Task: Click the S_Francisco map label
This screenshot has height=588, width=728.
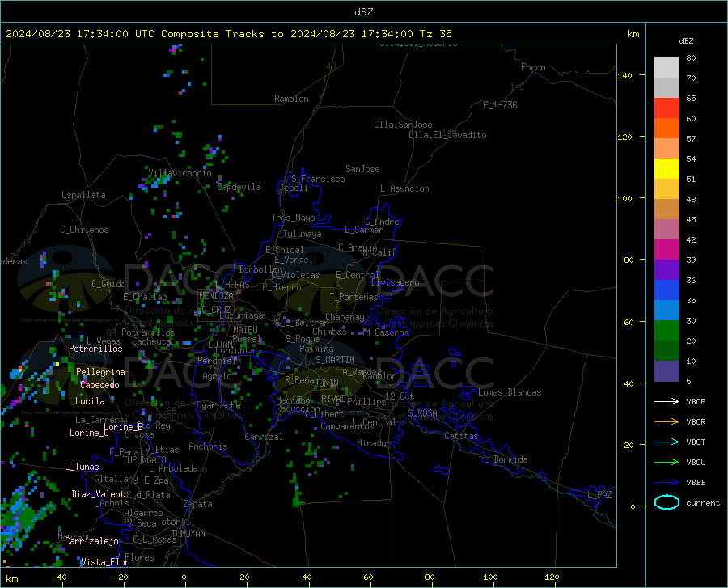Action: (318, 179)
